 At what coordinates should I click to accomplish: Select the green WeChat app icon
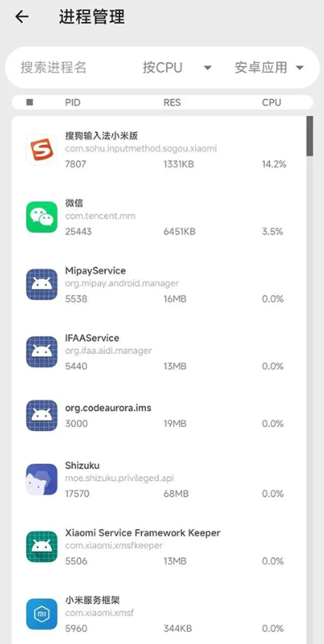tap(42, 217)
